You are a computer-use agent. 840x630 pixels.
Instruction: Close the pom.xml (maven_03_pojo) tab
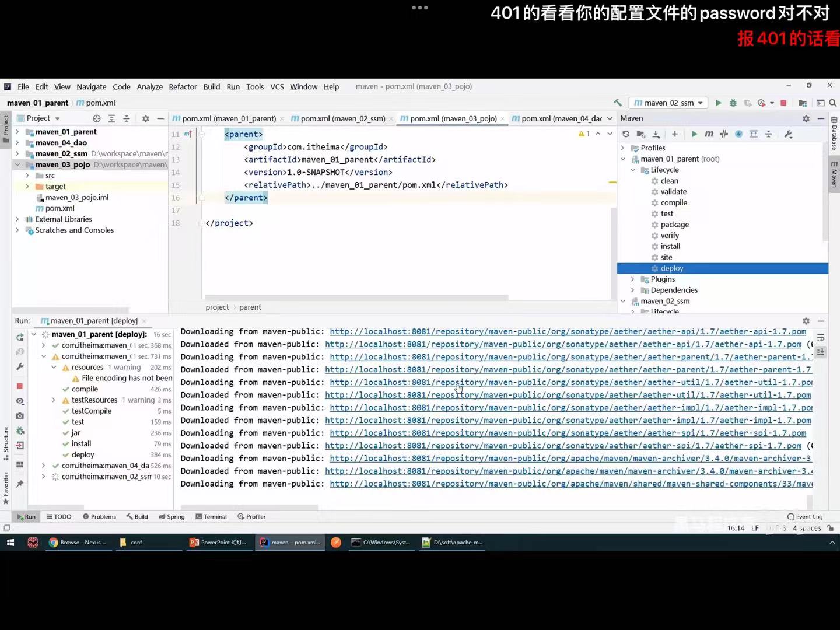click(x=502, y=118)
